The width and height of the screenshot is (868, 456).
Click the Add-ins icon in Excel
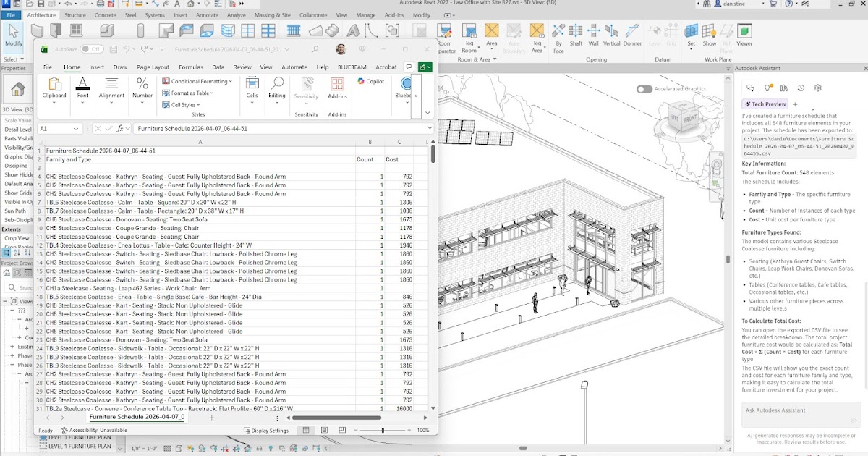(x=337, y=89)
